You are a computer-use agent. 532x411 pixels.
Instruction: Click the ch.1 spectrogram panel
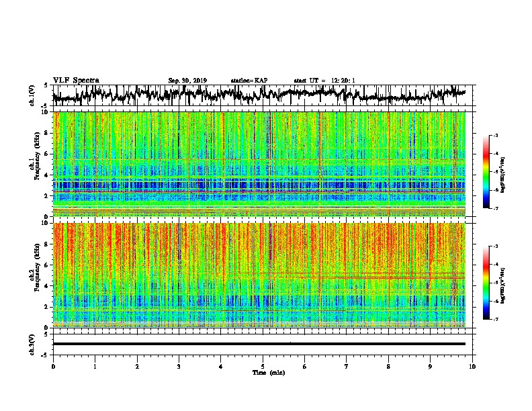259,164
